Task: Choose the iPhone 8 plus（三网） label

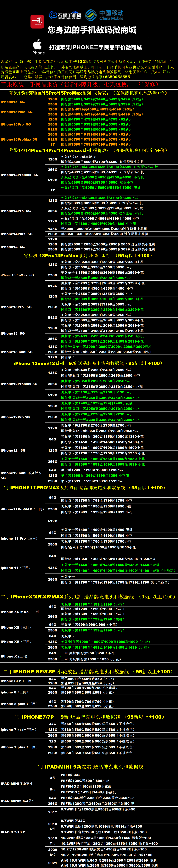Action: (x=19, y=704)
